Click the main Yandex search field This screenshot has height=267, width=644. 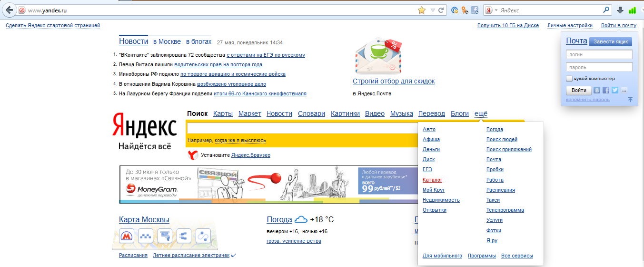click(302, 128)
